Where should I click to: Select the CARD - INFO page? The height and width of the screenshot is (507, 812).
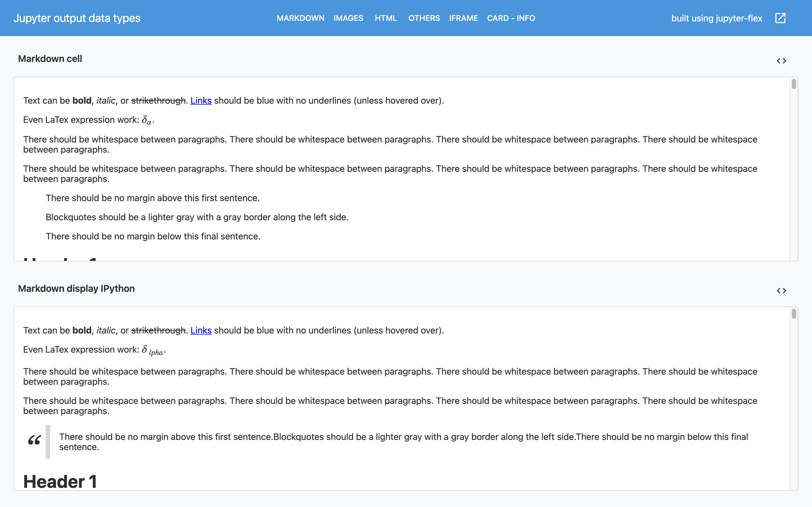511,18
